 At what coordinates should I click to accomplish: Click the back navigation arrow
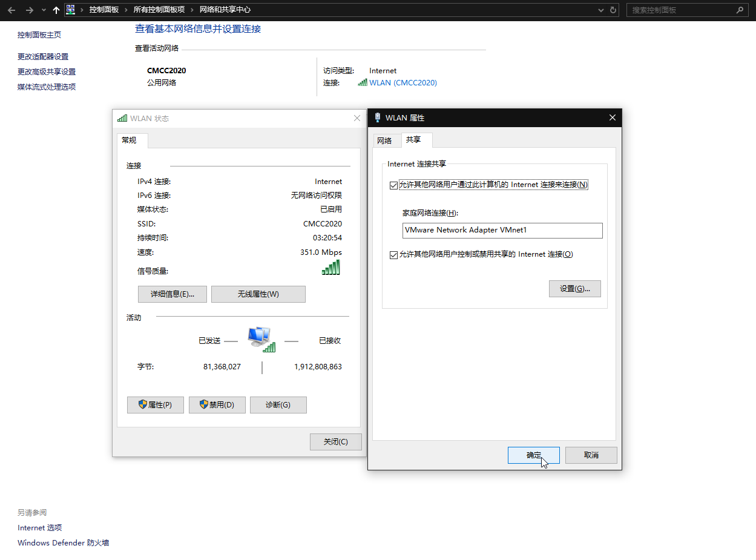point(12,10)
